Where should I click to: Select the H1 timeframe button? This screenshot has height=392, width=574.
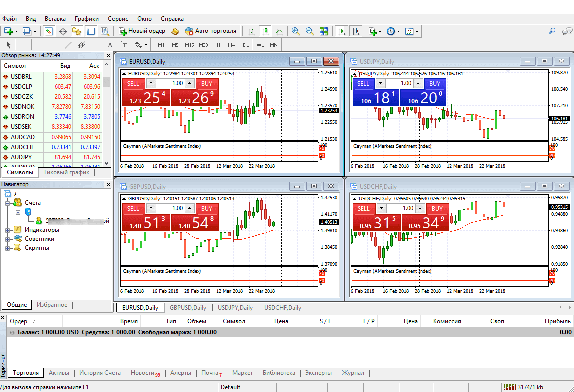[217, 45]
